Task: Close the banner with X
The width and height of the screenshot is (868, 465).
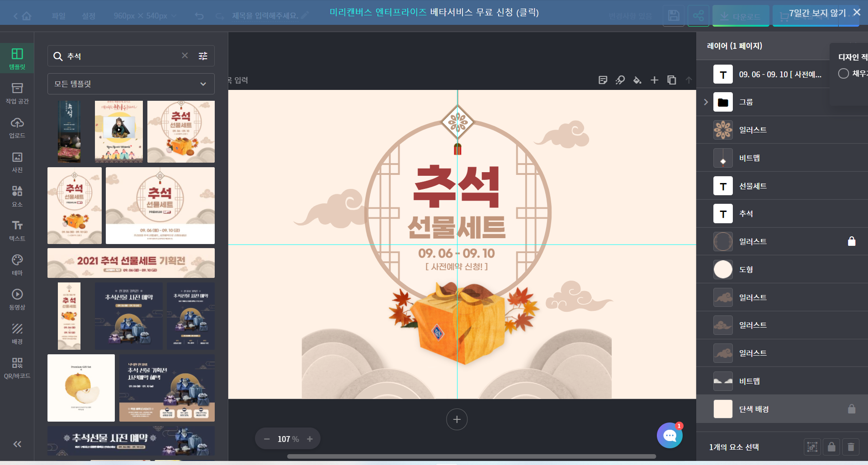Action: pyautogui.click(x=857, y=13)
